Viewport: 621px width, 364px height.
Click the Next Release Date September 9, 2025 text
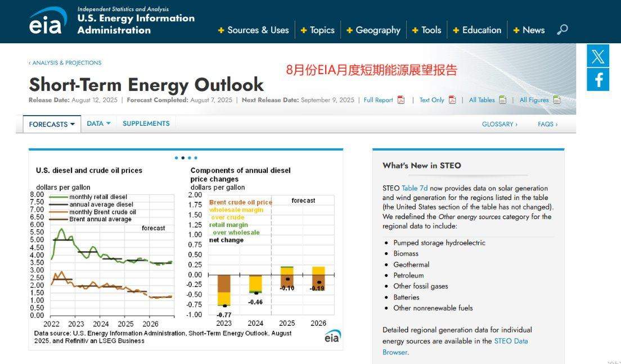[298, 100]
